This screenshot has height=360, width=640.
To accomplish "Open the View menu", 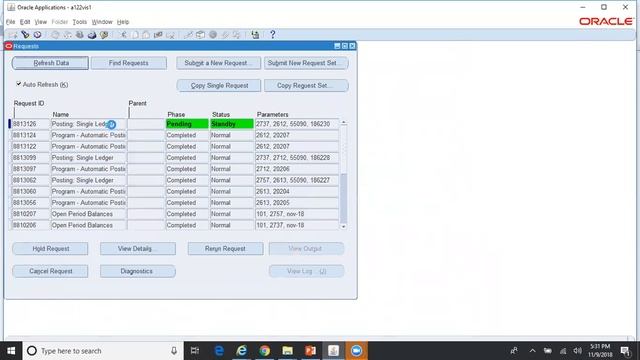I will 40,22.
